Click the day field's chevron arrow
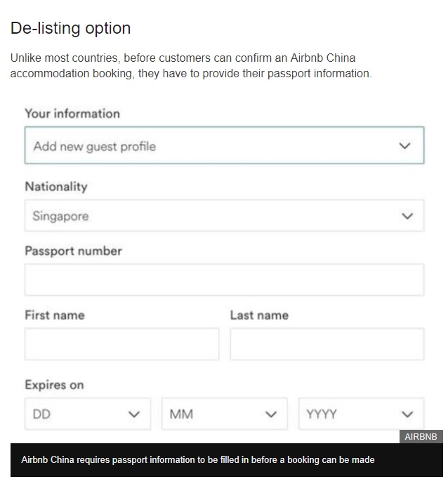Image resolution: width=448 pixels, height=491 pixels. tap(134, 414)
